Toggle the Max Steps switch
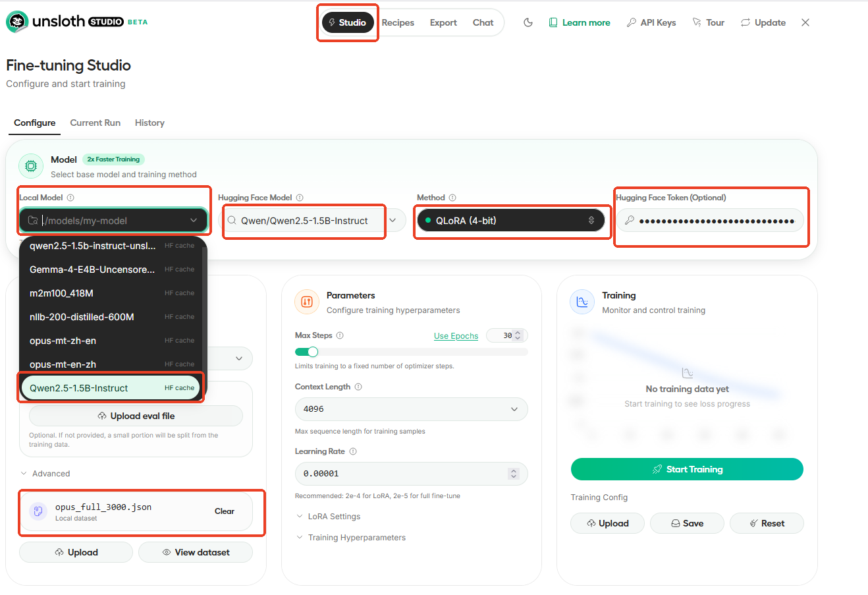This screenshot has width=868, height=595. pyautogui.click(x=307, y=352)
